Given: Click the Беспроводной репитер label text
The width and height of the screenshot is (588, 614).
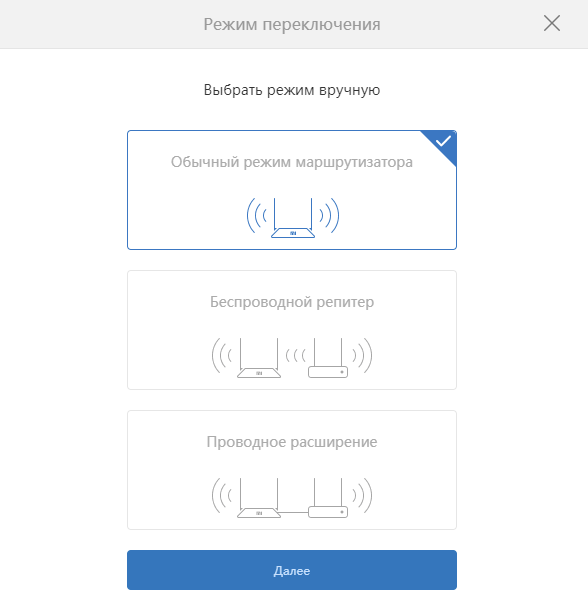Looking at the screenshot, I should click(292, 302).
